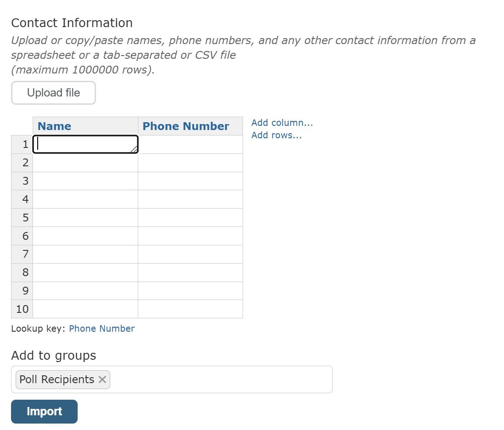Select the Poll Recipients group tag

tap(57, 379)
